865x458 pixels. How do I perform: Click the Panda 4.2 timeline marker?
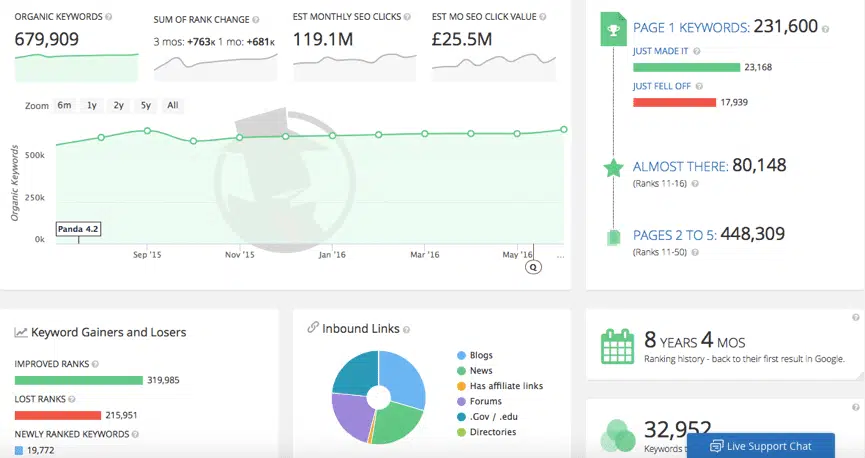[x=78, y=229]
